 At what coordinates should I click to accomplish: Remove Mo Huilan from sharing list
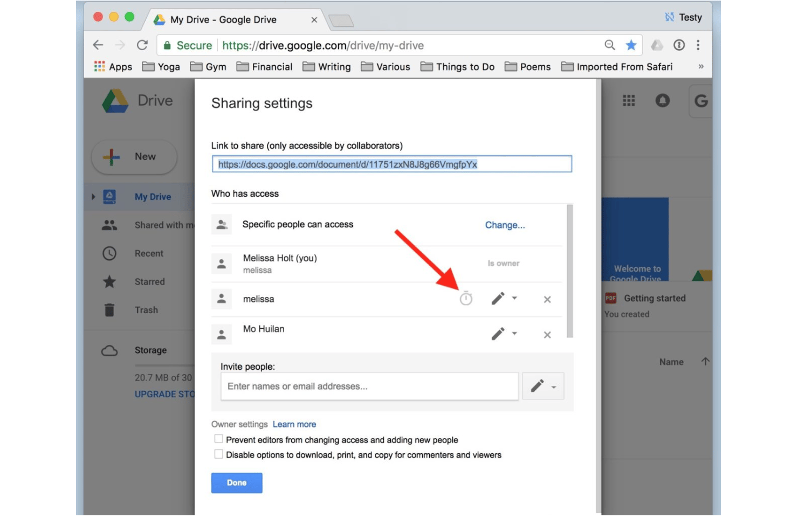point(547,335)
